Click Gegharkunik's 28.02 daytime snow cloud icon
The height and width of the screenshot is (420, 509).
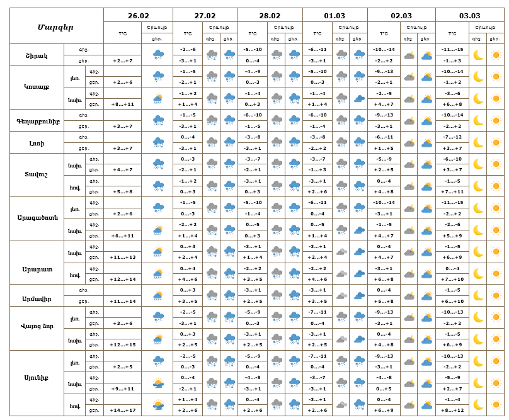(x=294, y=120)
